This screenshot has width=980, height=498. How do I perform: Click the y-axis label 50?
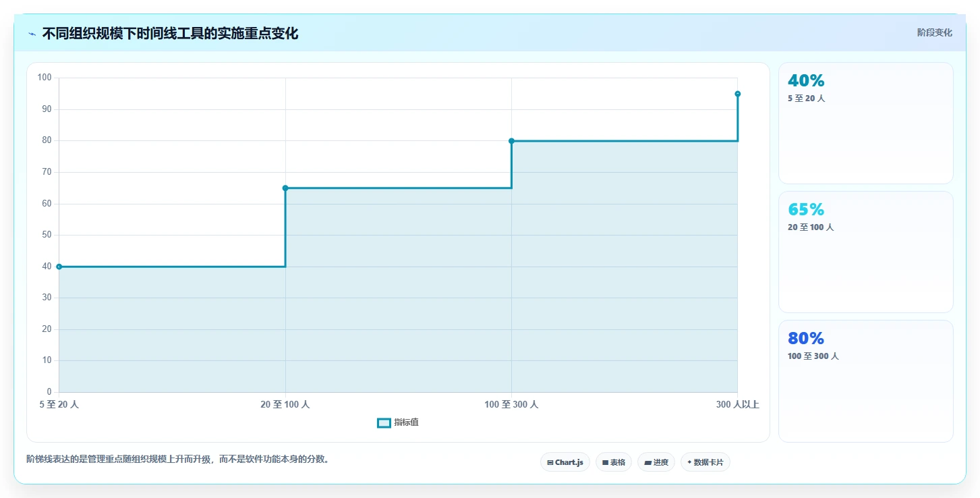tap(47, 235)
